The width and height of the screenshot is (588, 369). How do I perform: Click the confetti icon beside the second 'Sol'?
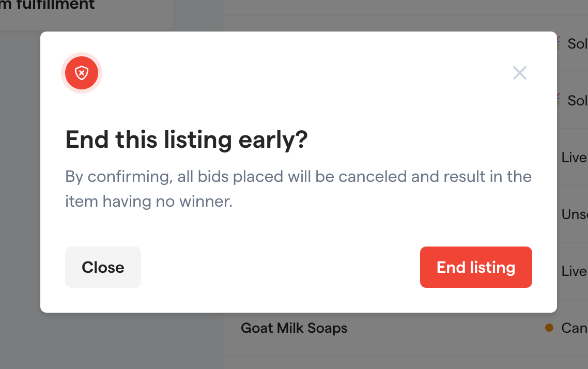coord(559,100)
